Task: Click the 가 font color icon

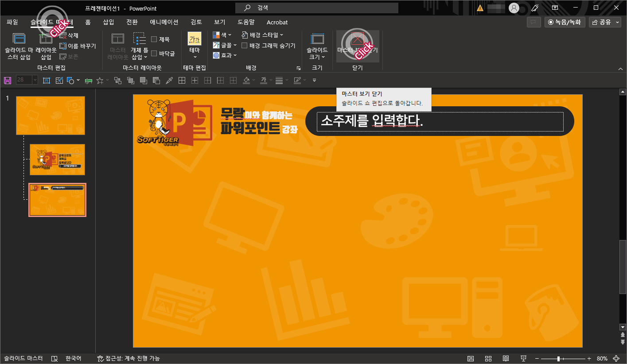Action: pos(263,80)
